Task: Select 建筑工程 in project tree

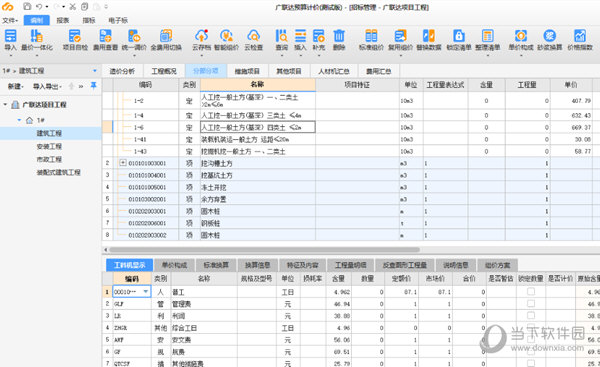Action: pos(49,133)
